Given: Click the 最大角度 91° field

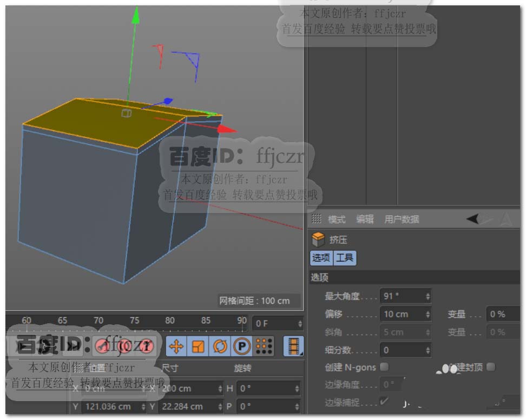Looking at the screenshot, I should [405, 296].
